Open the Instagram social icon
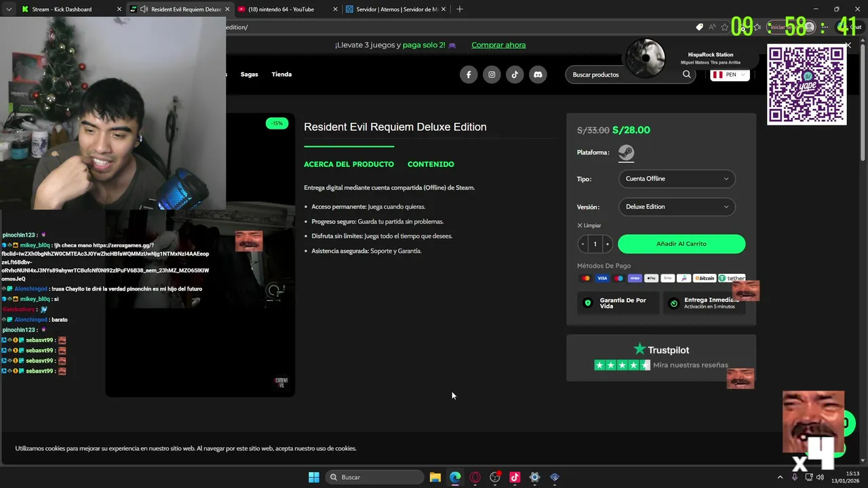The height and width of the screenshot is (488, 868). pos(492,75)
